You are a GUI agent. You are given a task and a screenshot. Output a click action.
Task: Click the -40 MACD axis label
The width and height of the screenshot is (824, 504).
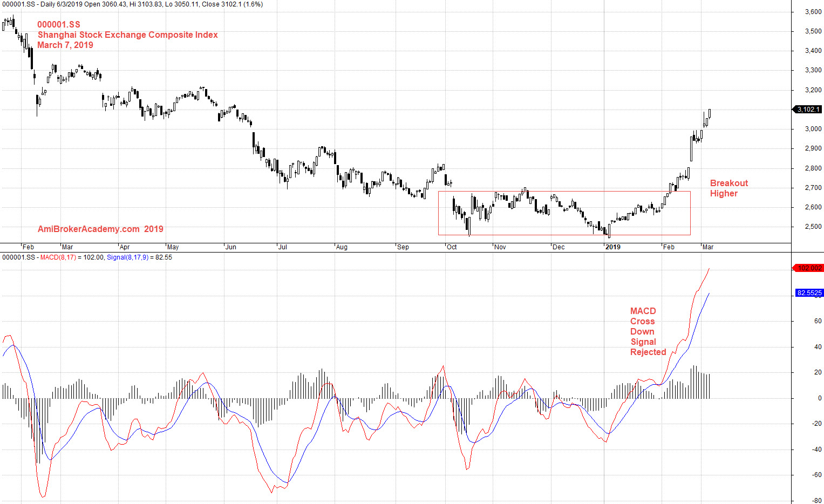(817, 449)
